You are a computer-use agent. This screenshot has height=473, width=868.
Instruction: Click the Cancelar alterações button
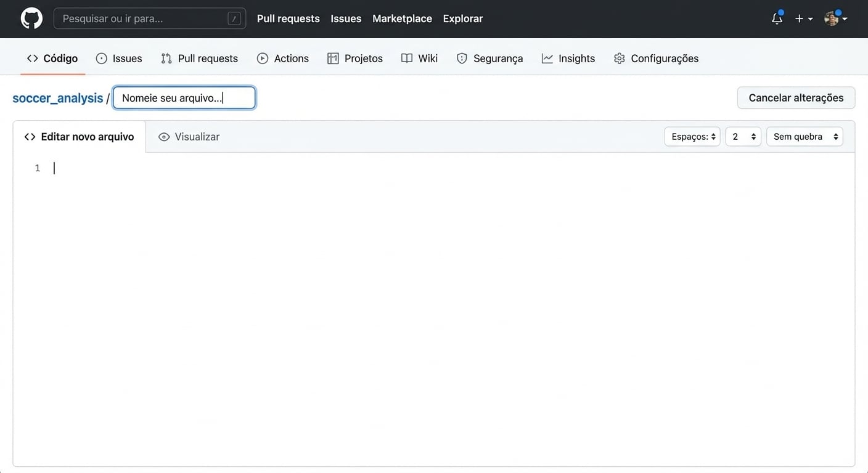pos(796,97)
